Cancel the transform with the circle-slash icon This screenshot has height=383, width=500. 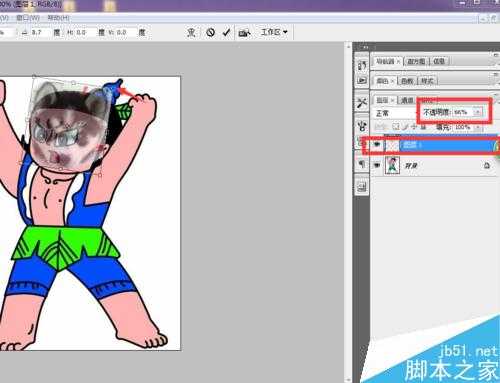(x=210, y=32)
